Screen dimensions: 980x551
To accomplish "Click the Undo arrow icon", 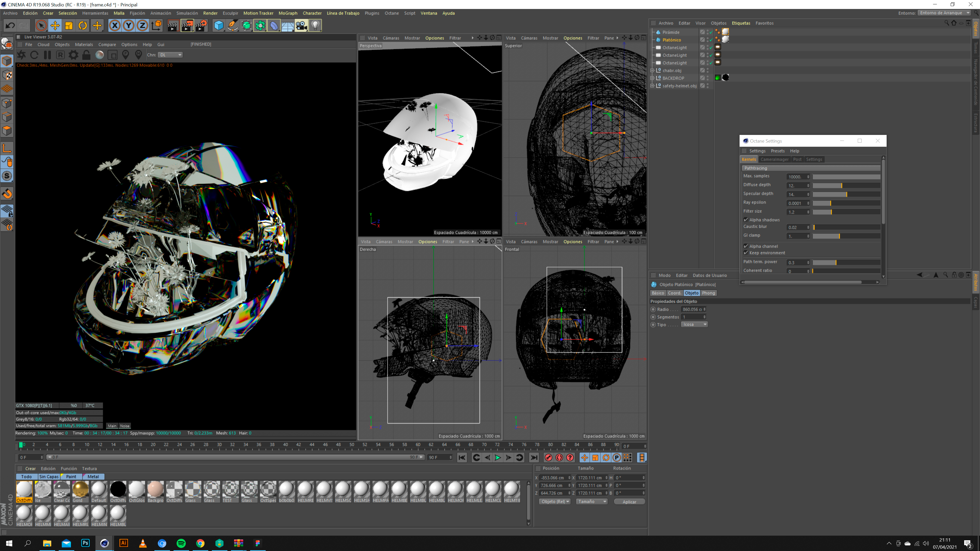I will [x=10, y=26].
